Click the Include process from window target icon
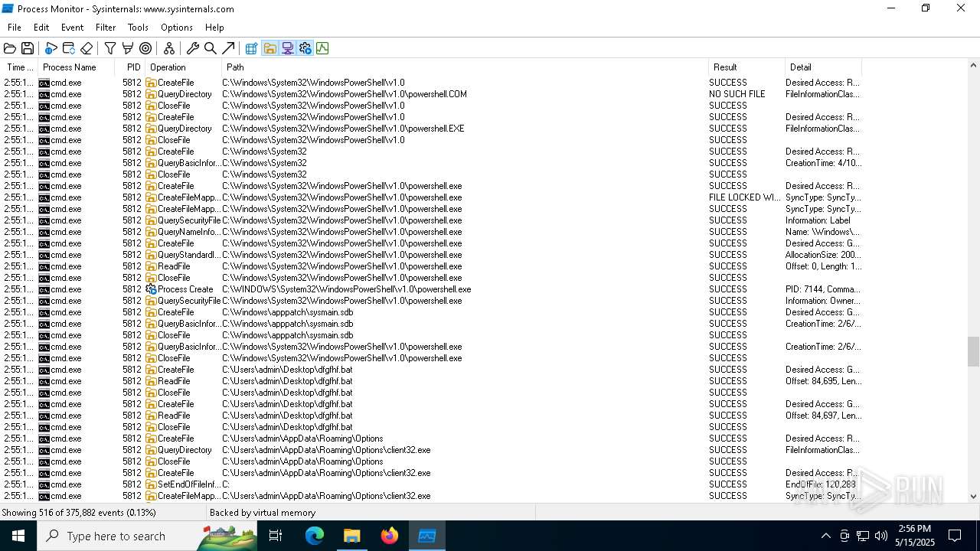 pos(145,48)
